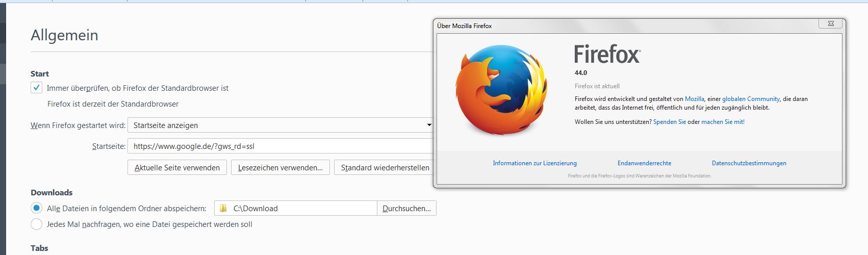This screenshot has width=868, height=255.
Task: Click into the Startseite URL field
Action: tap(280, 146)
